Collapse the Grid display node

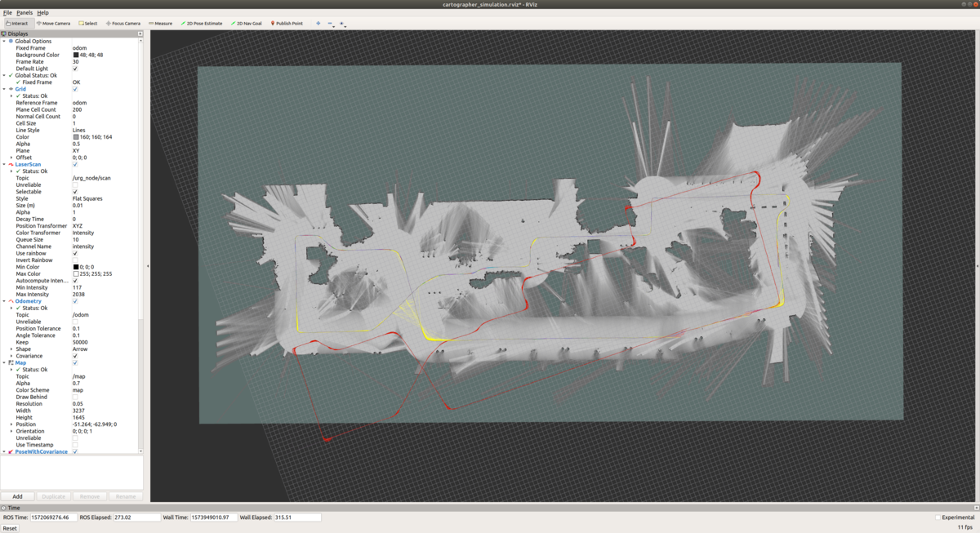pyautogui.click(x=4, y=89)
